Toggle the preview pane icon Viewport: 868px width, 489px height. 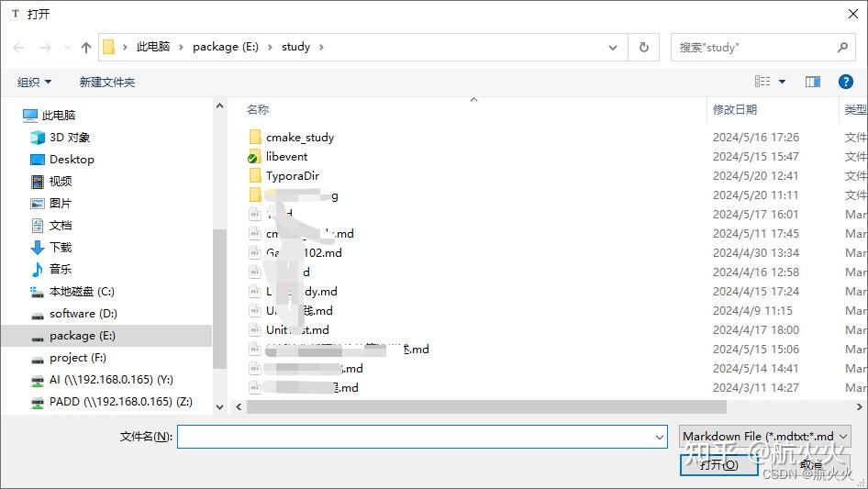812,82
